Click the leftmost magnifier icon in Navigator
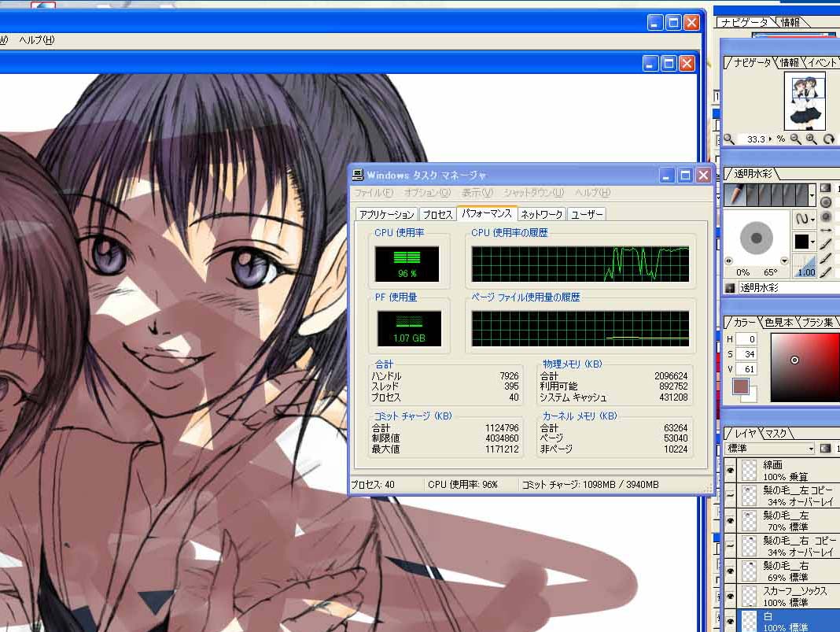 coord(728,139)
